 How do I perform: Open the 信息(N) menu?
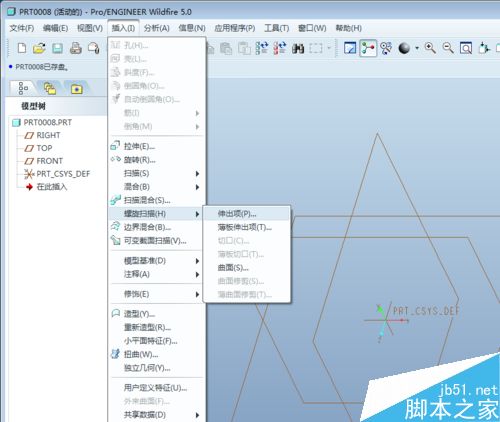192,28
